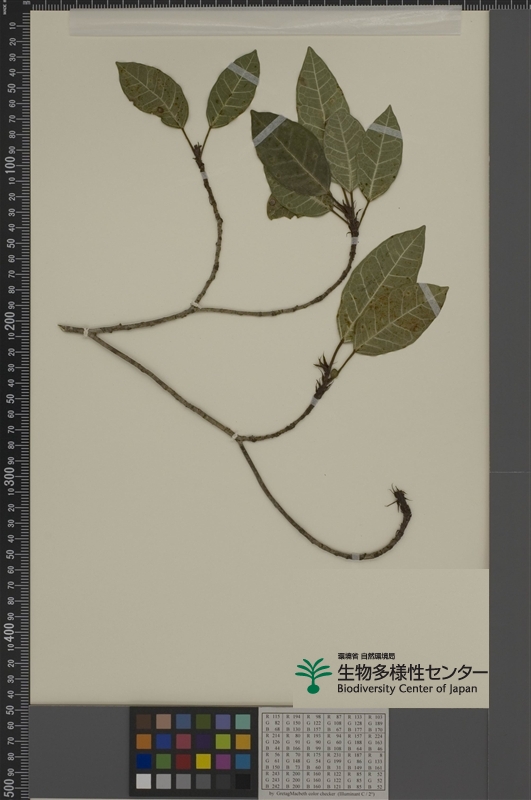The width and height of the screenshot is (531, 800).
Task: Click the small text 環境省 自然環境局 above logo title
Action: (x=366, y=656)
